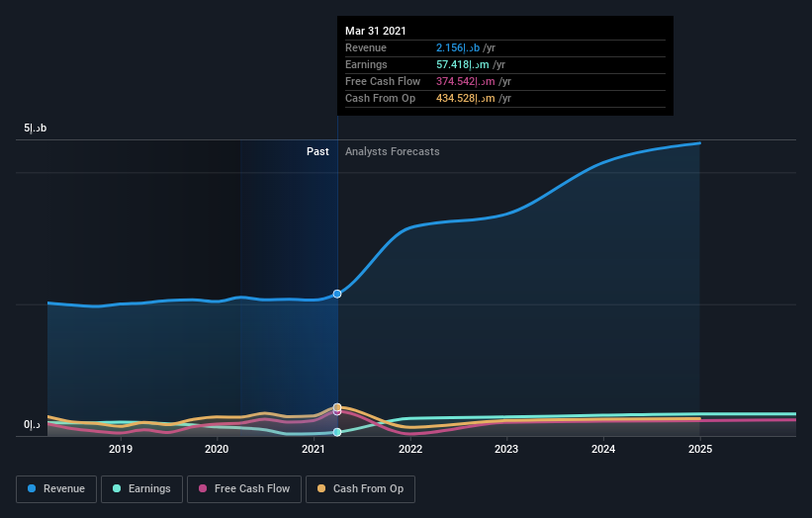Click the 374.542 free cash flow value
This screenshot has width=812, height=518.
[x=466, y=81]
